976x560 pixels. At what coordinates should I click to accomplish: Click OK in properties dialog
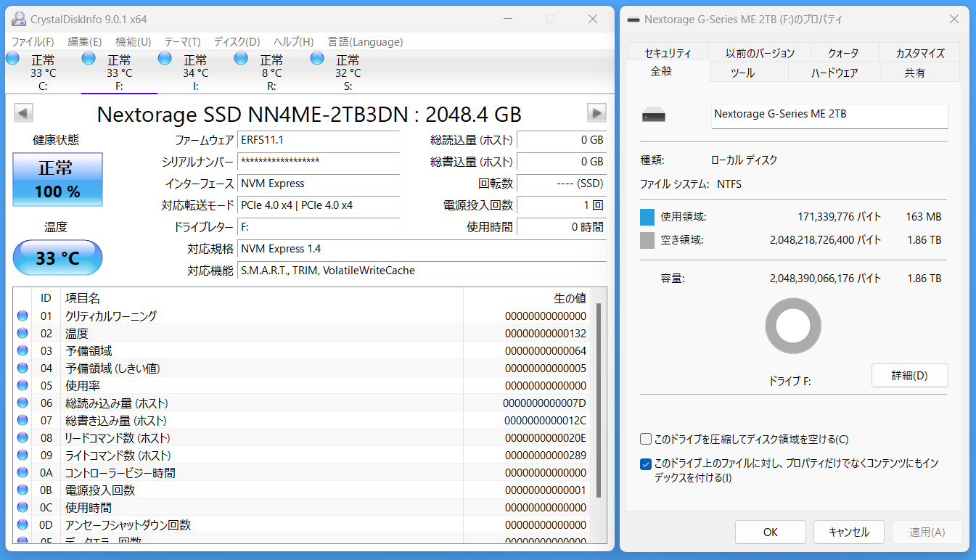click(771, 532)
